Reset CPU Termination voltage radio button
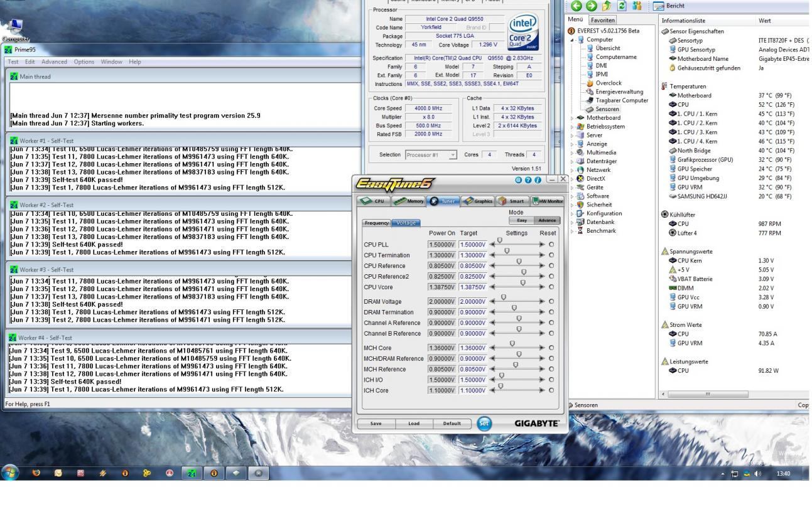 [551, 255]
